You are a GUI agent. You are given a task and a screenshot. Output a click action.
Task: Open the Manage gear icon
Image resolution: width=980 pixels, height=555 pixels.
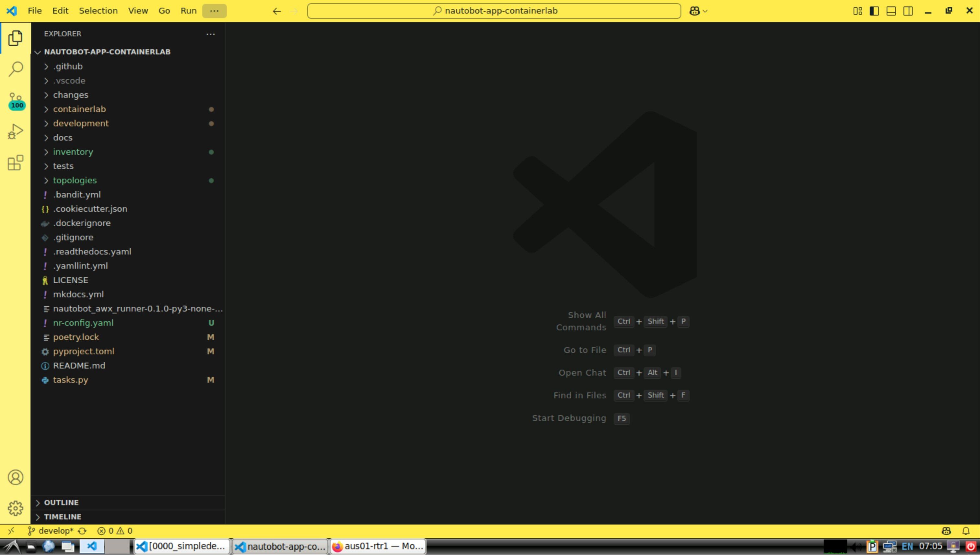pos(15,508)
